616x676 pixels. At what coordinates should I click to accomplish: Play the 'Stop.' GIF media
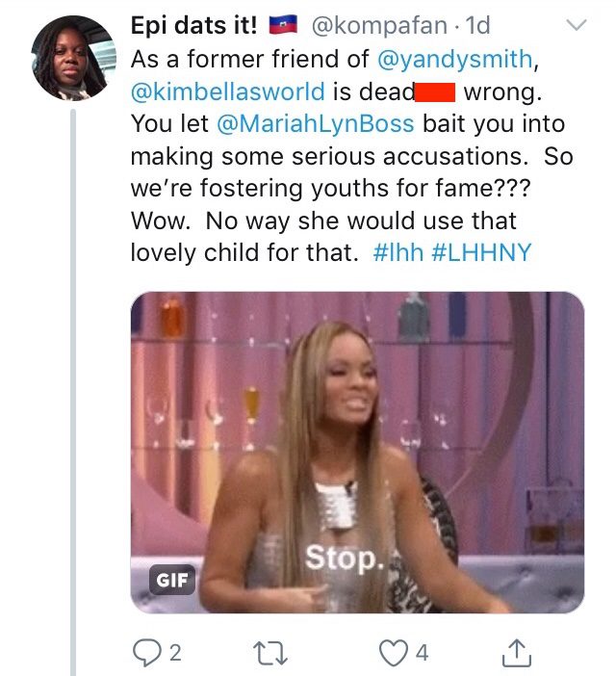(357, 453)
